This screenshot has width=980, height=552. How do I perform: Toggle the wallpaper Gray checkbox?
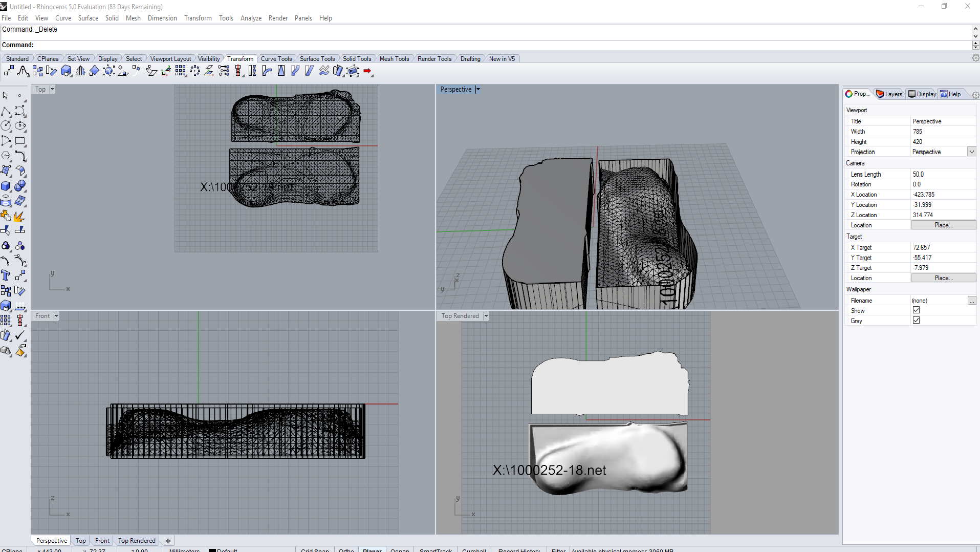click(916, 321)
